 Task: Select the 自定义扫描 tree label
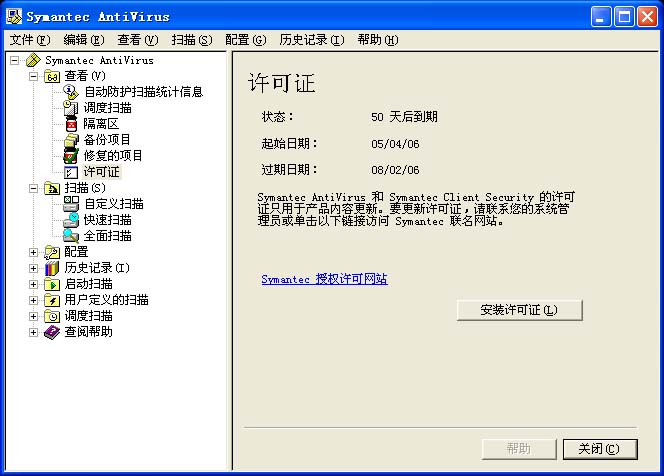pos(114,204)
